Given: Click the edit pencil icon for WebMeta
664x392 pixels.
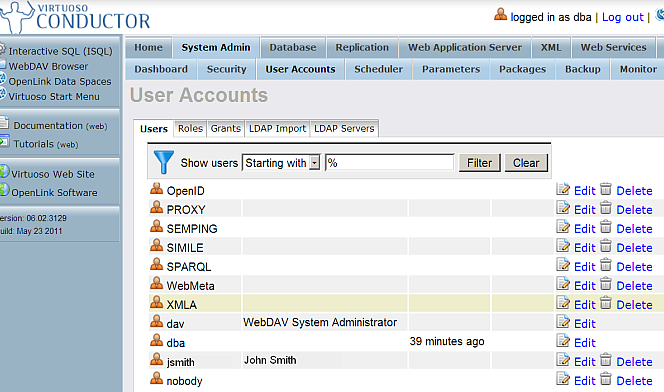Looking at the screenshot, I should tap(563, 284).
